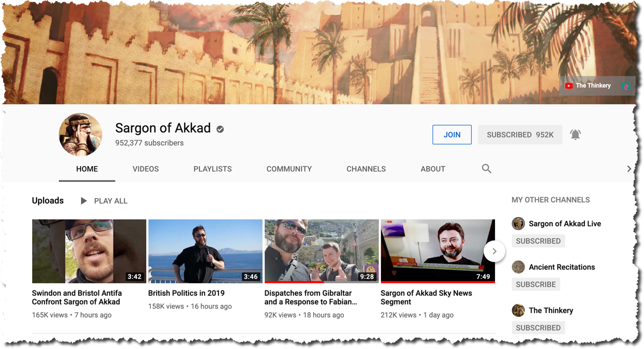Toggle the Subscribed button under The Thinkery
The height and width of the screenshot is (349, 644).
(x=539, y=328)
